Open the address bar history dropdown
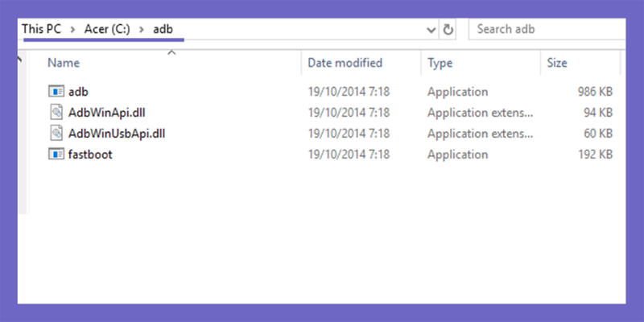Image resolution: width=644 pixels, height=322 pixels. tap(431, 30)
